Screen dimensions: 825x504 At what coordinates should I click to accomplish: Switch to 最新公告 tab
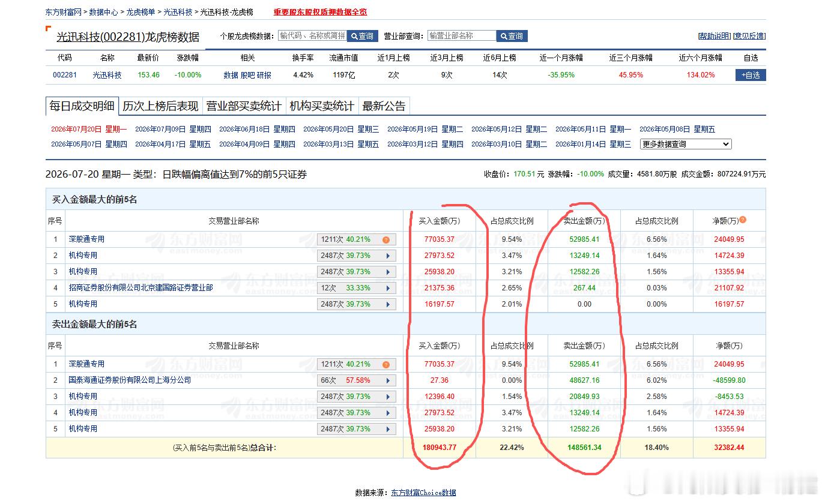tap(384, 106)
